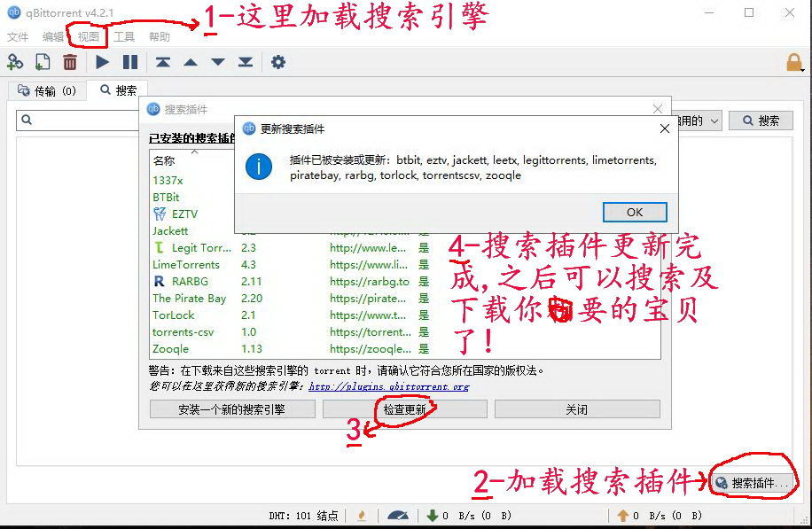Switch to the 搜索 tab
812x529 pixels.
(118, 90)
